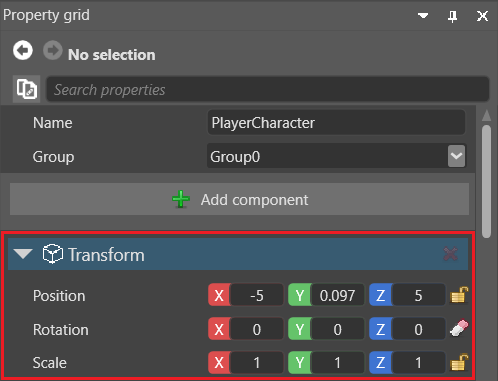
Task: Pin the Property grid panel
Action: click(x=452, y=16)
